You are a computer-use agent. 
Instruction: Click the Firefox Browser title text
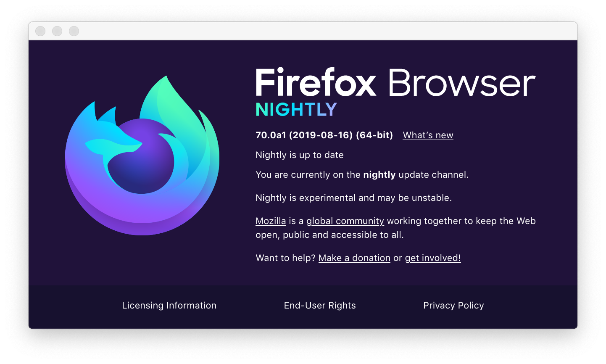(395, 82)
